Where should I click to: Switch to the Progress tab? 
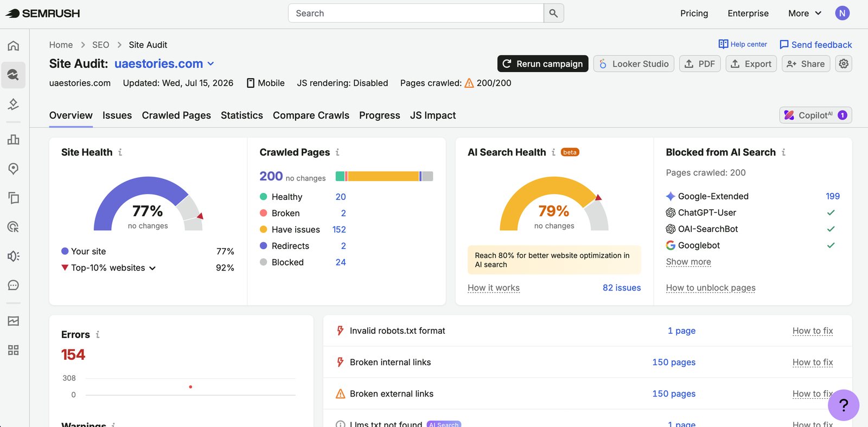click(380, 115)
